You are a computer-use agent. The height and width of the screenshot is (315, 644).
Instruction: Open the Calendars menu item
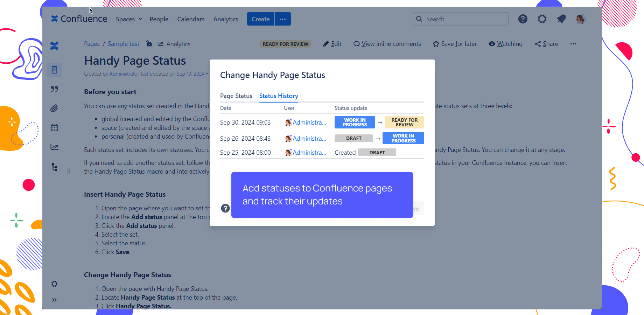[x=191, y=19]
